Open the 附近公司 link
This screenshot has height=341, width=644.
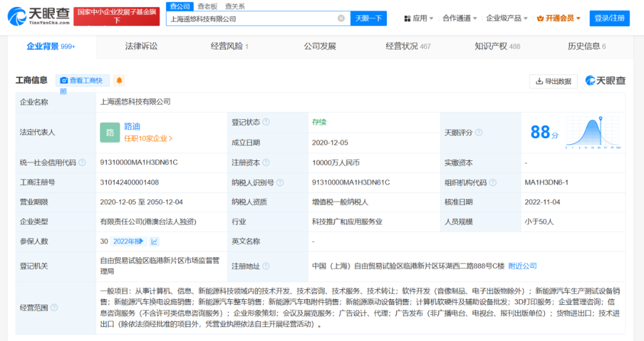point(522,266)
